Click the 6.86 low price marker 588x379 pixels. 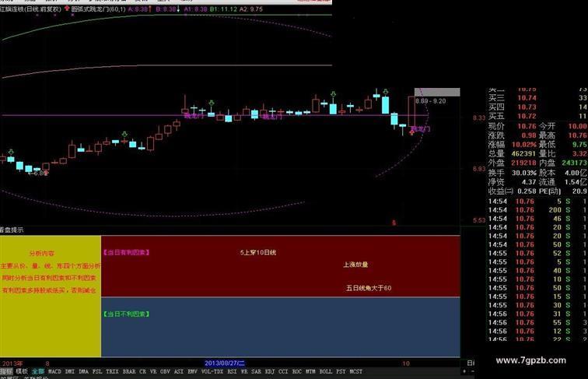(39, 174)
